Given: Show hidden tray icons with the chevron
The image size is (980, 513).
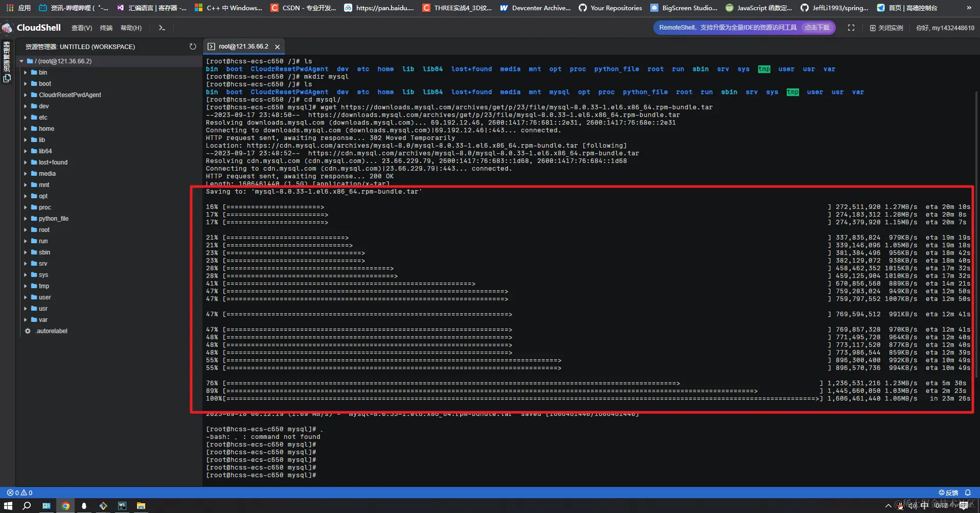Looking at the screenshot, I should (x=888, y=506).
